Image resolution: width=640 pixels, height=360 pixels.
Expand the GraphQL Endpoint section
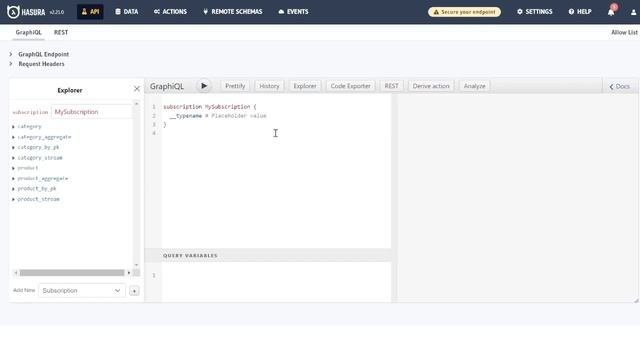39,54
